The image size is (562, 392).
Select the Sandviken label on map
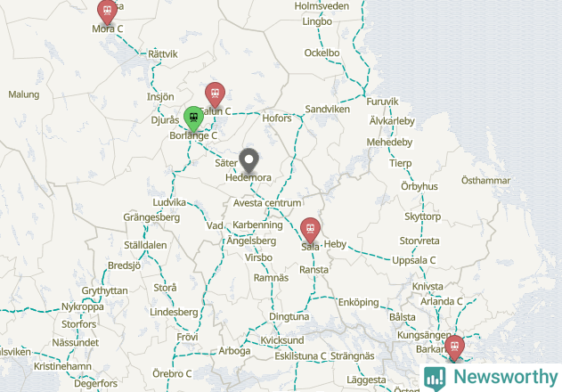(327, 110)
